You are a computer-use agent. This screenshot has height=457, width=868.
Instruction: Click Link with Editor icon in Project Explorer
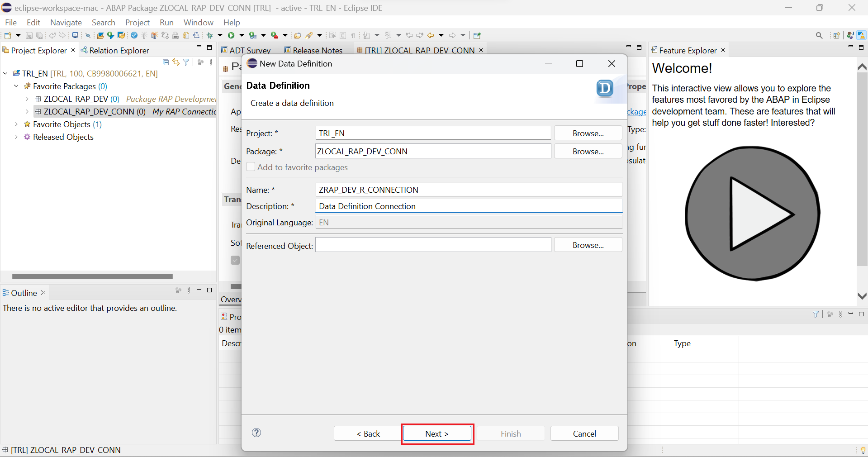[x=176, y=62]
